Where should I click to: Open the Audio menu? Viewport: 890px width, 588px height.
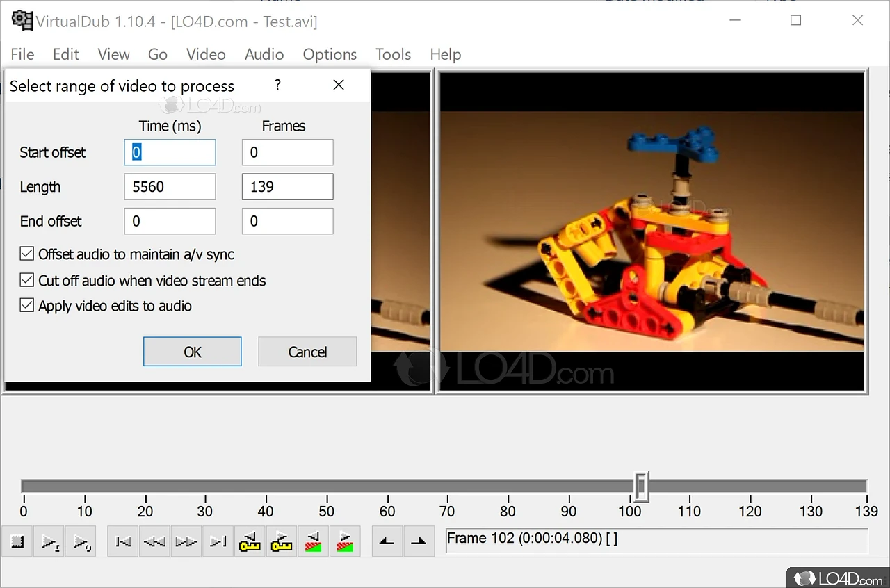tap(264, 54)
